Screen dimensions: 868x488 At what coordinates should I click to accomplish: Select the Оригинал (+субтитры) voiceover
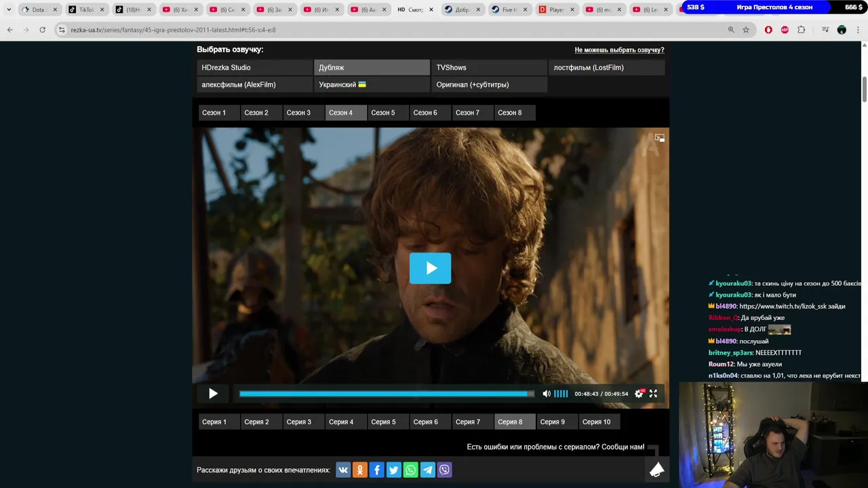(x=489, y=85)
